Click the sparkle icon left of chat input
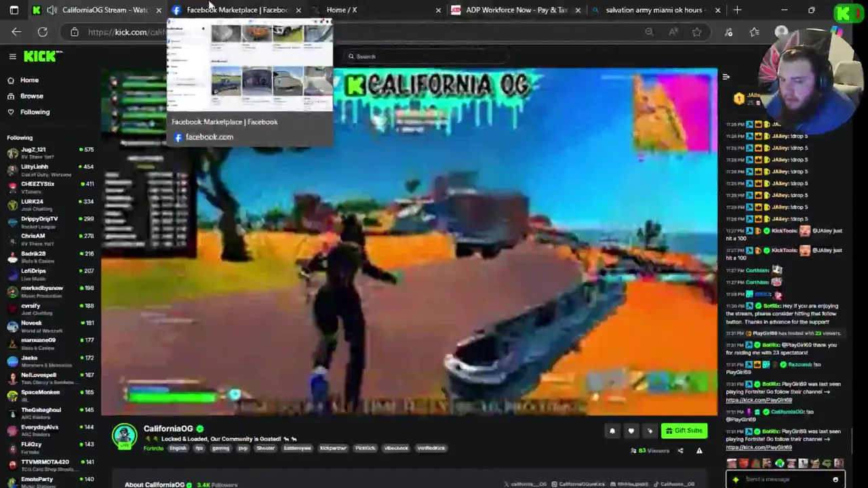 (x=735, y=479)
